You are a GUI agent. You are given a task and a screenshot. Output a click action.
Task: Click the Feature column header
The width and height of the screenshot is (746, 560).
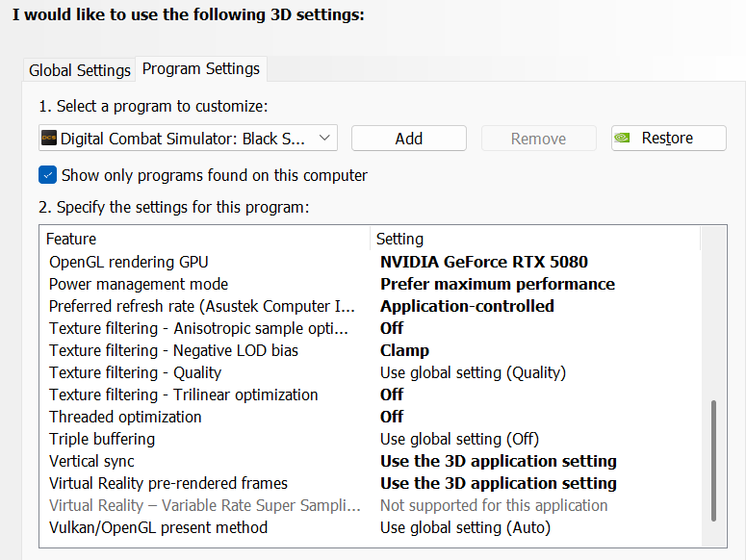pyautogui.click(x=205, y=239)
